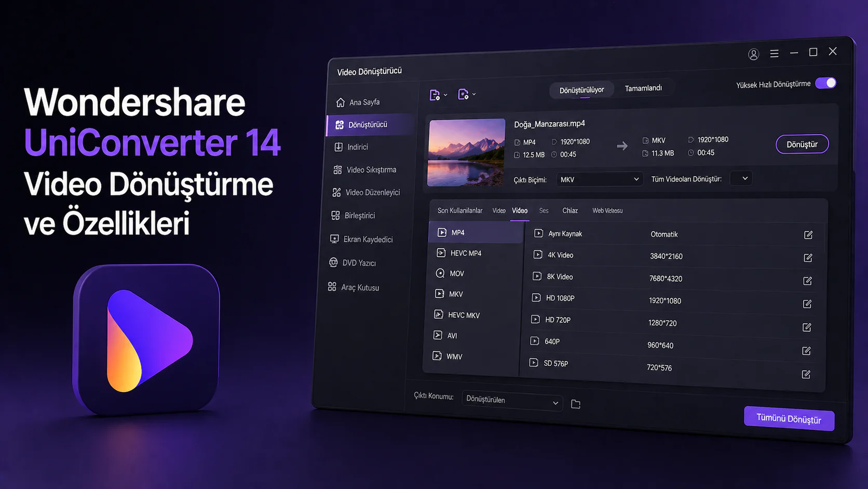Expand the Tüm Videoları Dönüştür dropdown
868x489 pixels.
coord(741,178)
